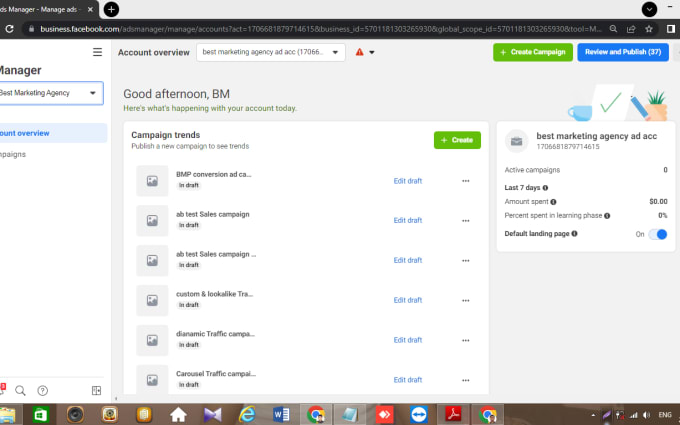This screenshot has width=680, height=425.
Task: Click the zoom magnifier icon in address bar
Action: (613, 29)
